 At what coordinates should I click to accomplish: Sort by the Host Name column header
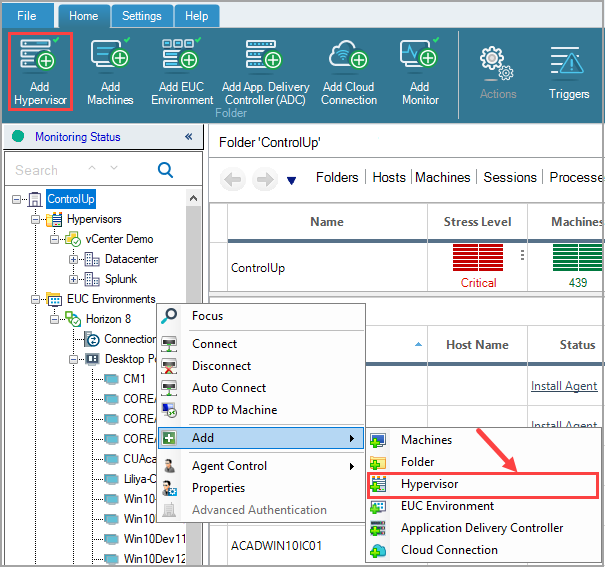pos(477,344)
